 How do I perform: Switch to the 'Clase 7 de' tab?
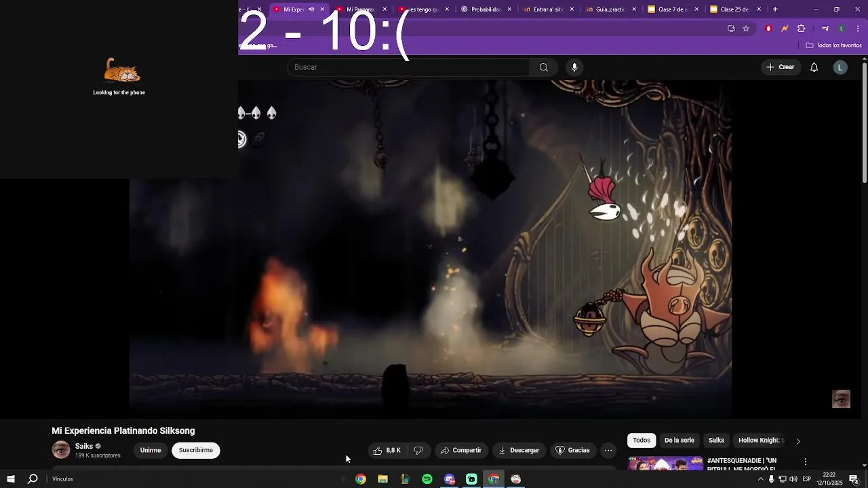tap(673, 9)
